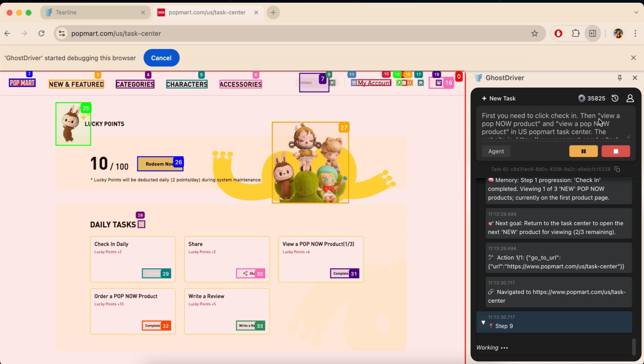Image resolution: width=644 pixels, height=364 pixels.
Task: Click the Write a Review button
Action: point(250,326)
